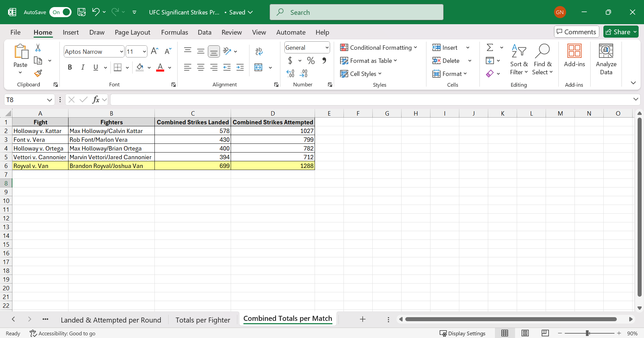Image resolution: width=644 pixels, height=338 pixels.
Task: Open the Name Box dropdown arrow
Action: tap(49, 100)
